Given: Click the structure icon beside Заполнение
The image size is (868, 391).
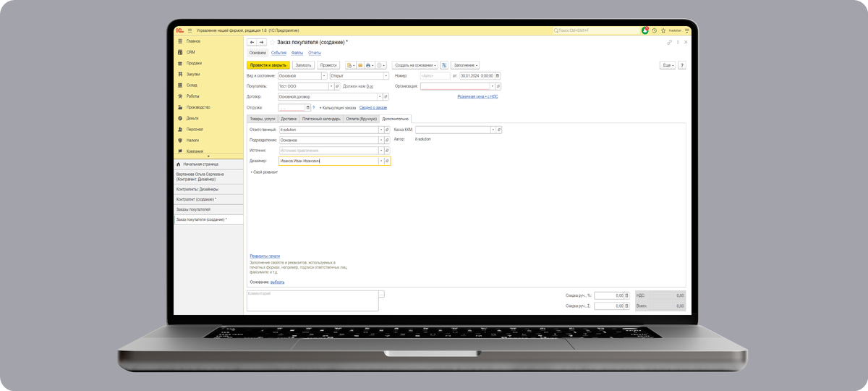Looking at the screenshot, I should tap(444, 65).
